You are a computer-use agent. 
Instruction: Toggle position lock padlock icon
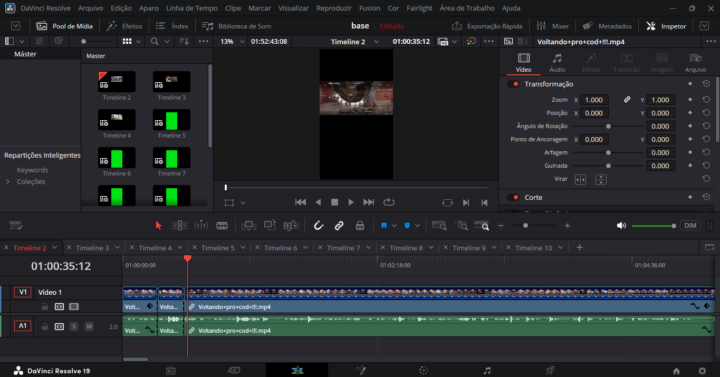click(x=360, y=225)
